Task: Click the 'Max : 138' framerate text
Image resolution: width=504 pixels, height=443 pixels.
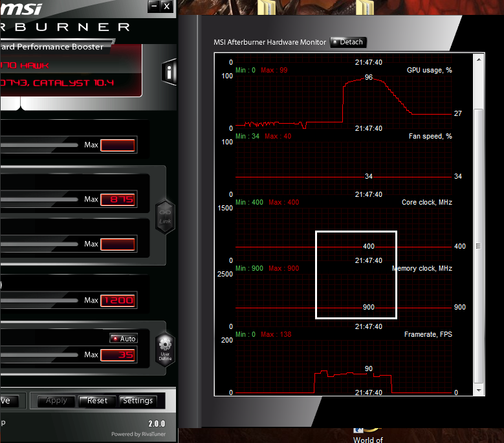Action: click(x=276, y=334)
